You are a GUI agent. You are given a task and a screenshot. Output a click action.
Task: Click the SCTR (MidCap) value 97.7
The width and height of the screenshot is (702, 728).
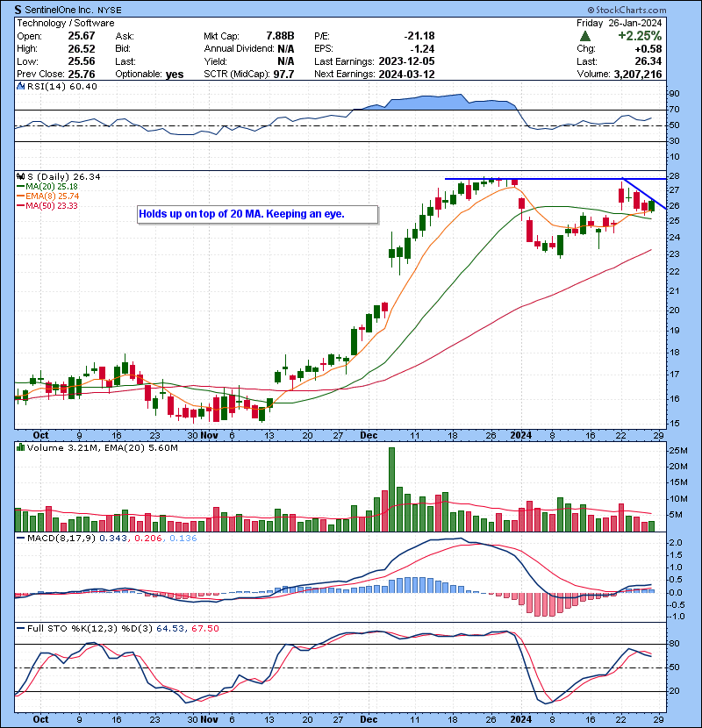coord(283,75)
